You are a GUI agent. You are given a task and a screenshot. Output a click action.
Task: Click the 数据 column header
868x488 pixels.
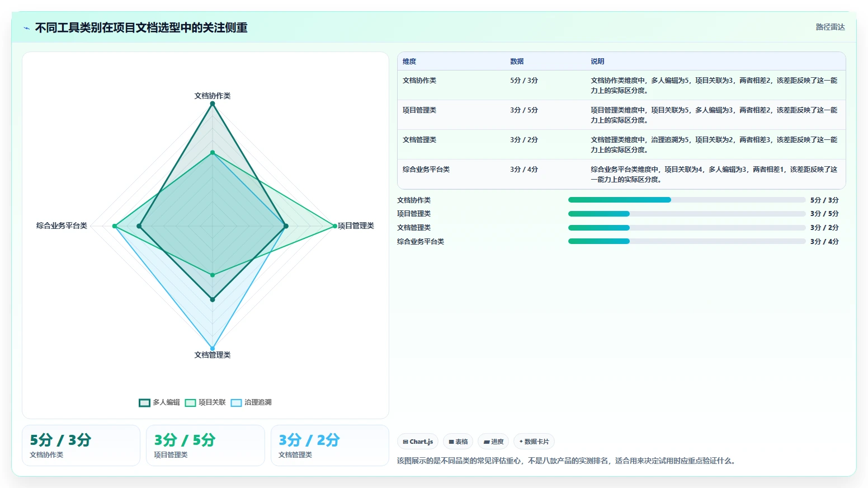517,62
